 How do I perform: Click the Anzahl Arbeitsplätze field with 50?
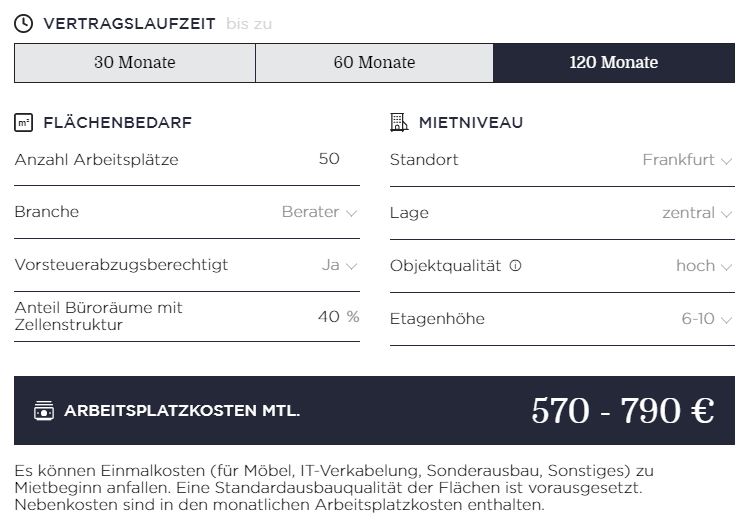(x=328, y=159)
